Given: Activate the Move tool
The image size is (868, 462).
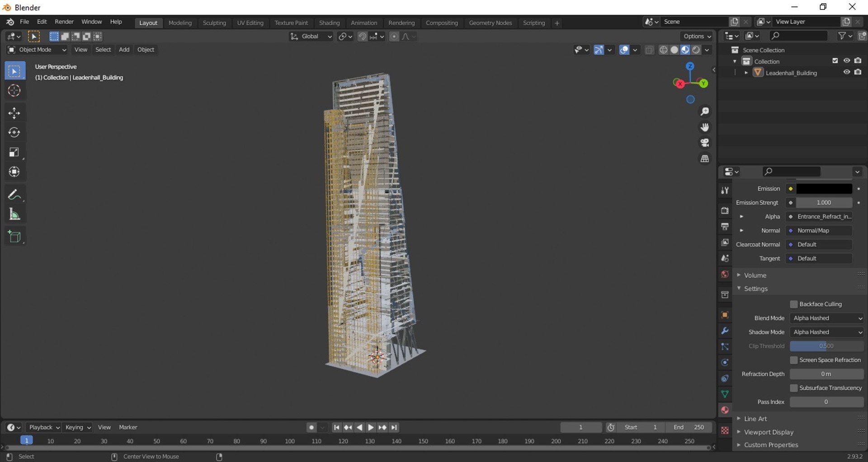Looking at the screenshot, I should 14,113.
